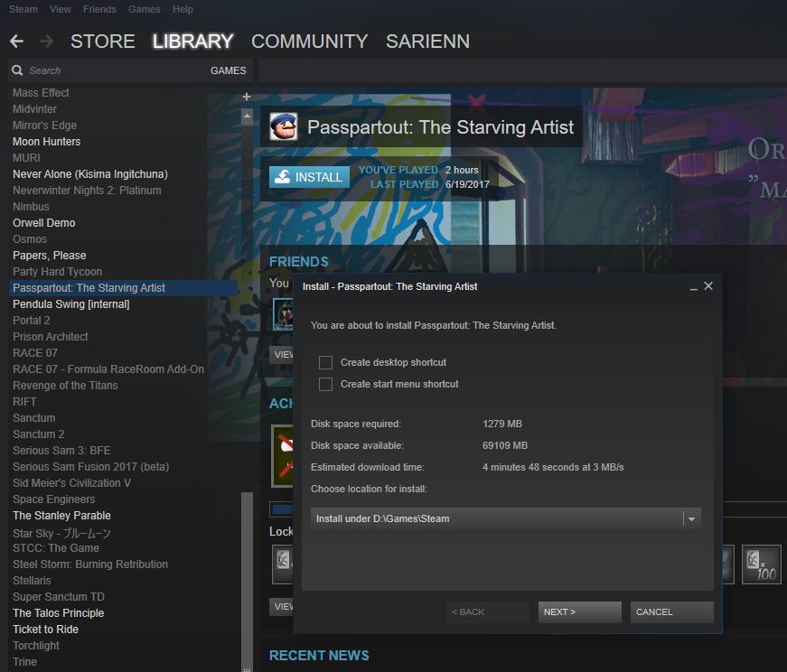Select Torchlight in the game list
This screenshot has width=787, height=672.
point(36,646)
